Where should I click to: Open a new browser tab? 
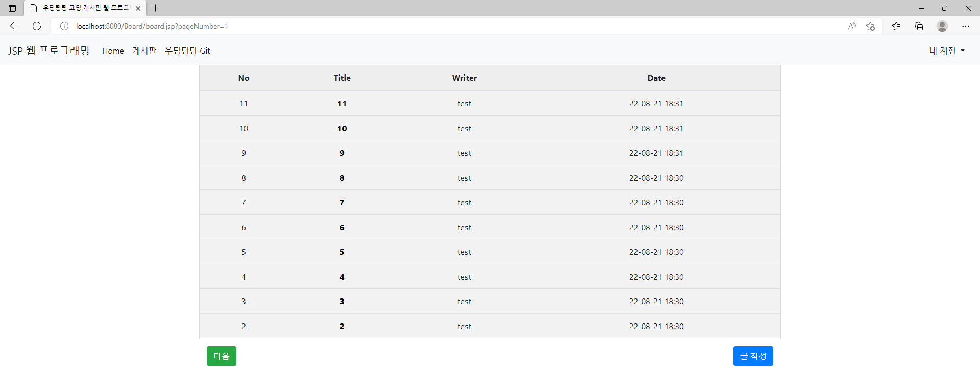[156, 8]
